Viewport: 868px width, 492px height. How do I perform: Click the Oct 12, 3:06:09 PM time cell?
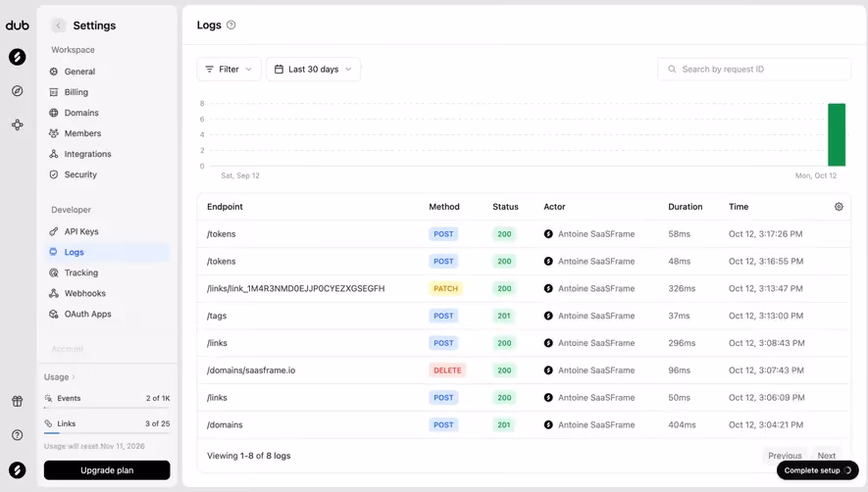click(x=767, y=397)
